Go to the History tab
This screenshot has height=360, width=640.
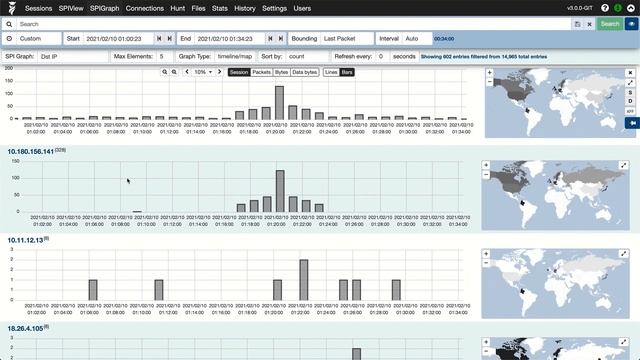[245, 8]
